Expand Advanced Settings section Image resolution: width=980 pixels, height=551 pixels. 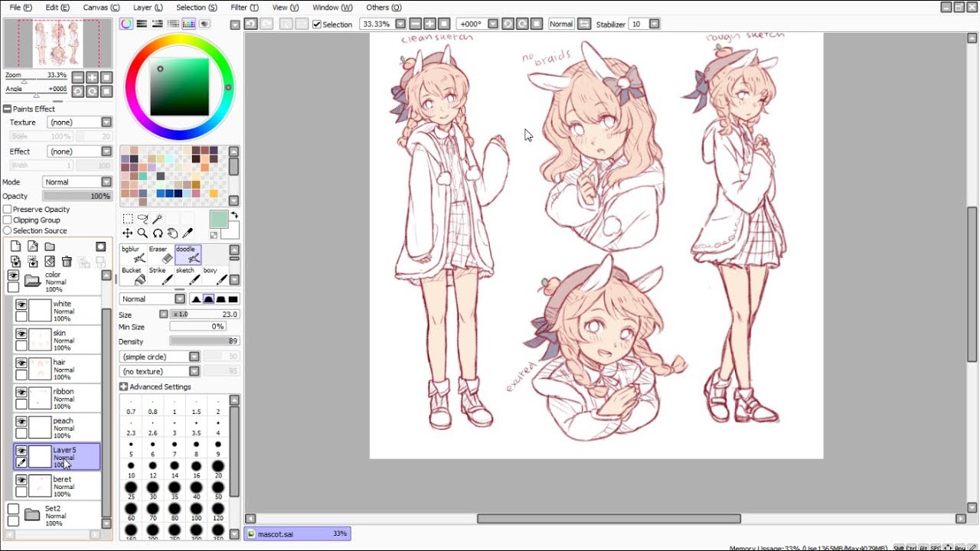point(123,387)
